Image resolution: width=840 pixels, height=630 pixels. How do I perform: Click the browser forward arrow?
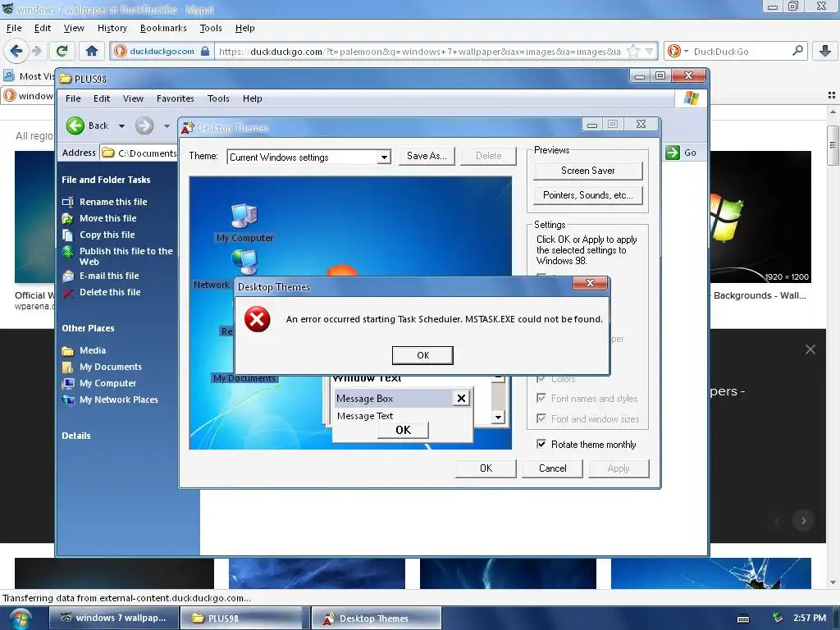click(x=36, y=51)
